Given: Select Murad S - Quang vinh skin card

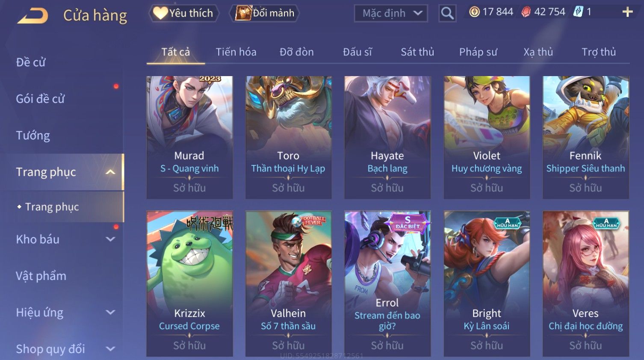Looking at the screenshot, I should [189, 137].
